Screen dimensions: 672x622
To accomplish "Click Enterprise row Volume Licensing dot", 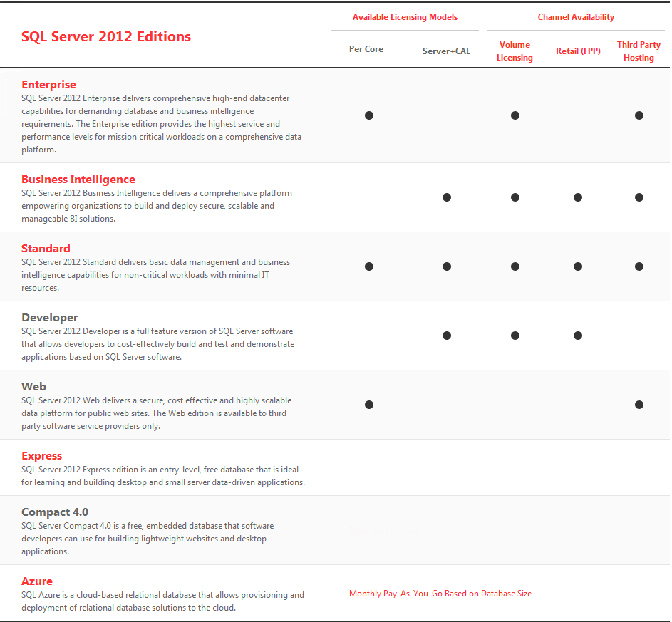I will (x=515, y=115).
